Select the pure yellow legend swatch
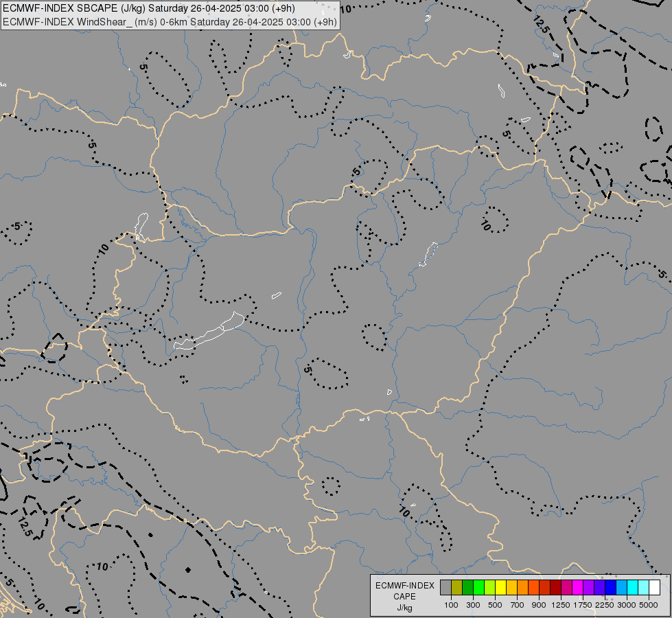 (x=500, y=587)
